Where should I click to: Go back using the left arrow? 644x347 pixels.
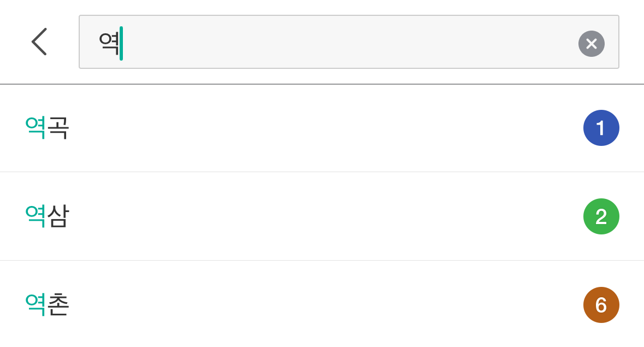[39, 42]
